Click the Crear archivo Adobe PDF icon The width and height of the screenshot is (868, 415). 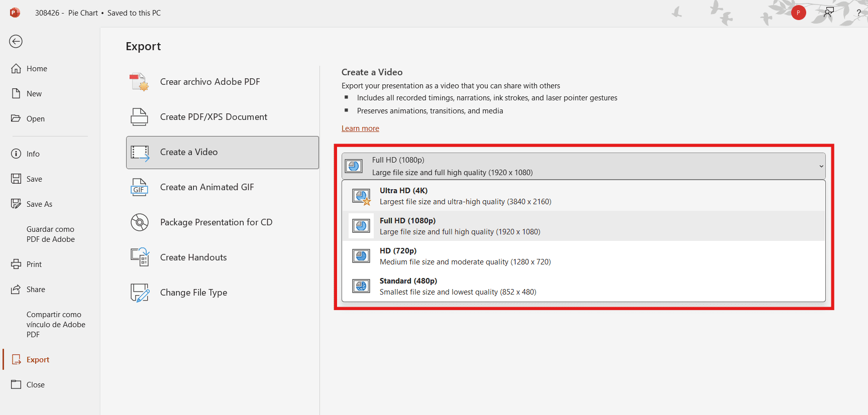[139, 82]
